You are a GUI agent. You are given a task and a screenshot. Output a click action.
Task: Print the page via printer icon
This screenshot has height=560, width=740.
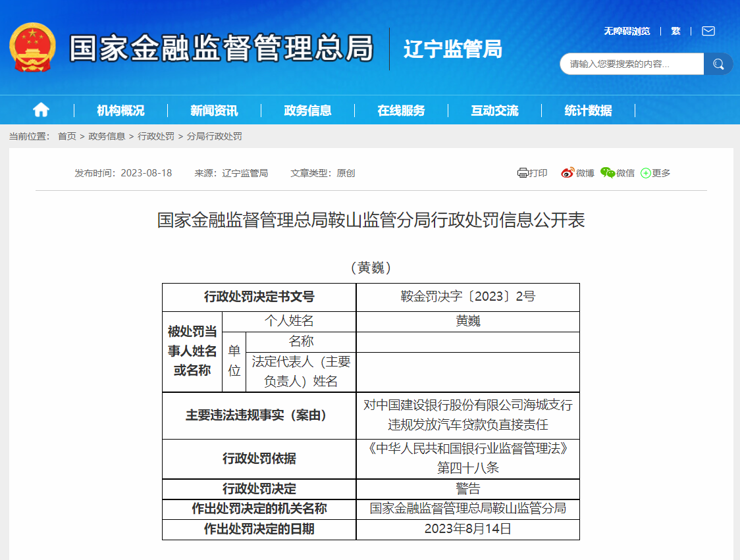532,173
